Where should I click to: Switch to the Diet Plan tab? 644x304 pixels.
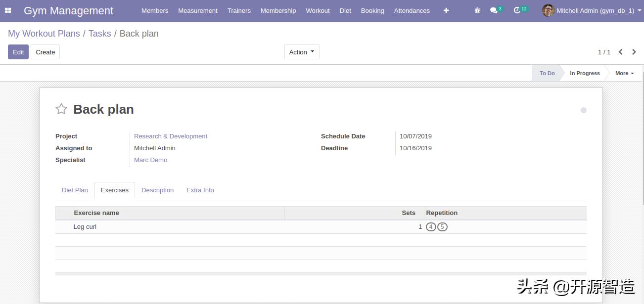point(75,190)
